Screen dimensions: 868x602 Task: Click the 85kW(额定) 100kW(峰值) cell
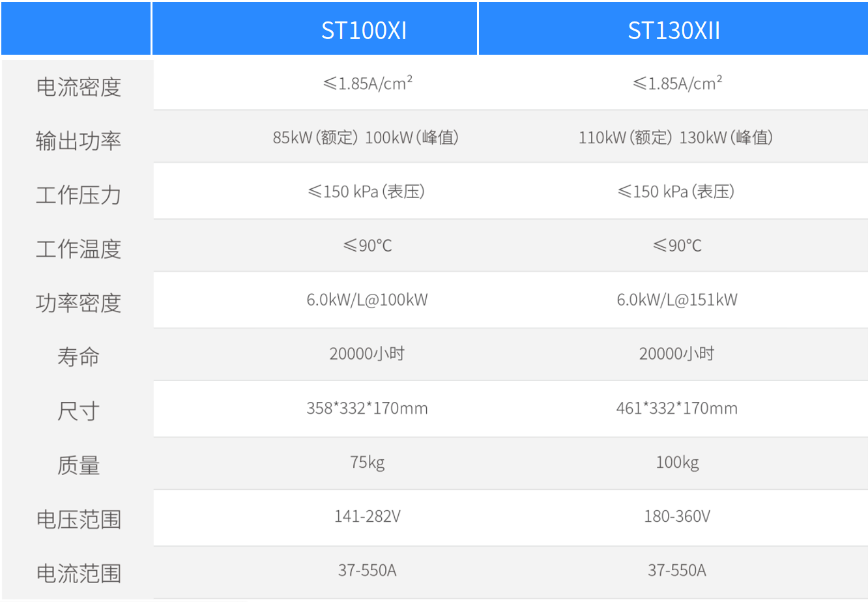[366, 137]
